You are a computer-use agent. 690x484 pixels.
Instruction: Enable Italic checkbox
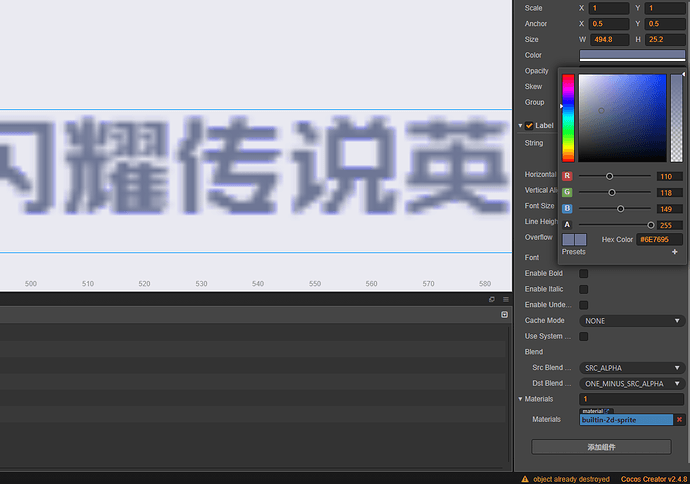point(584,289)
